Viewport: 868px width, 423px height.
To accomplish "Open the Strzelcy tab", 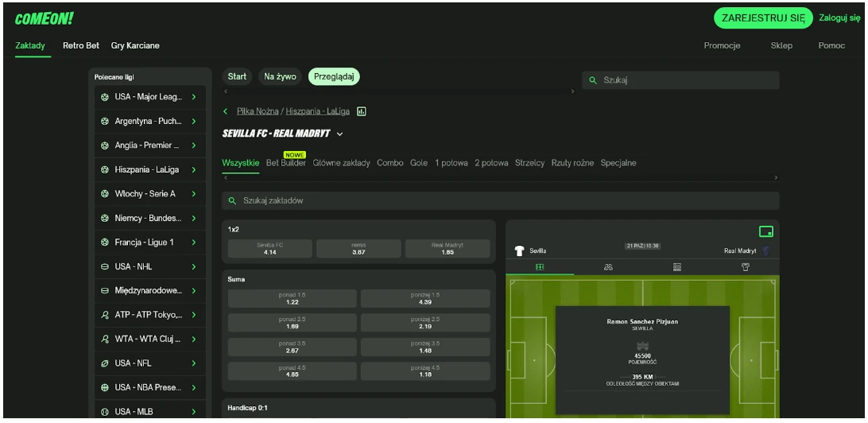I will [529, 163].
